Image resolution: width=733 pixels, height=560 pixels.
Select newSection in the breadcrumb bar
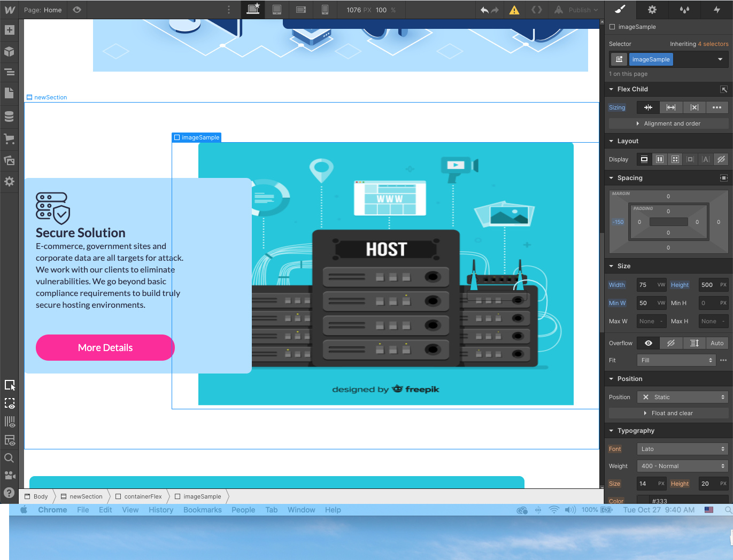point(81,496)
